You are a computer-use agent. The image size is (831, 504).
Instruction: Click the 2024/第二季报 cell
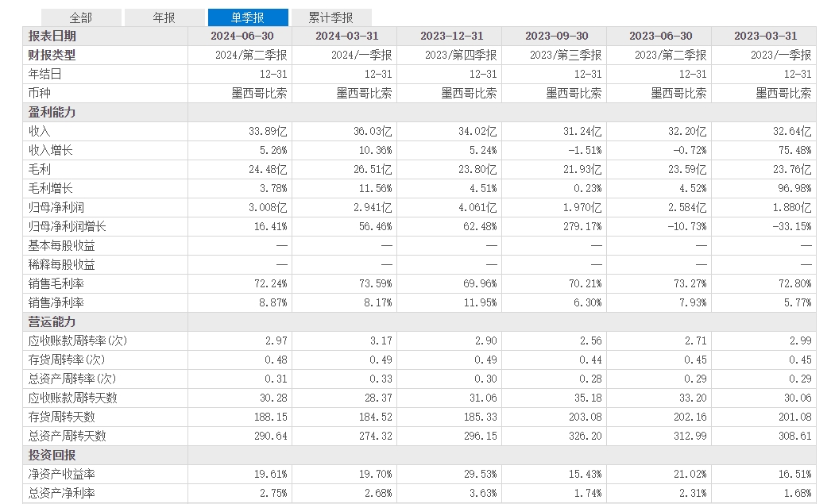(251, 55)
